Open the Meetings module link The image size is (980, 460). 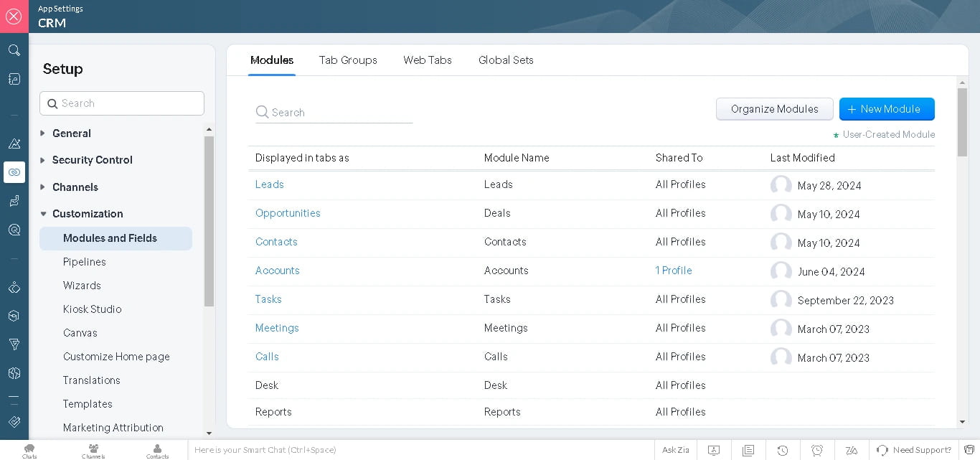(277, 328)
